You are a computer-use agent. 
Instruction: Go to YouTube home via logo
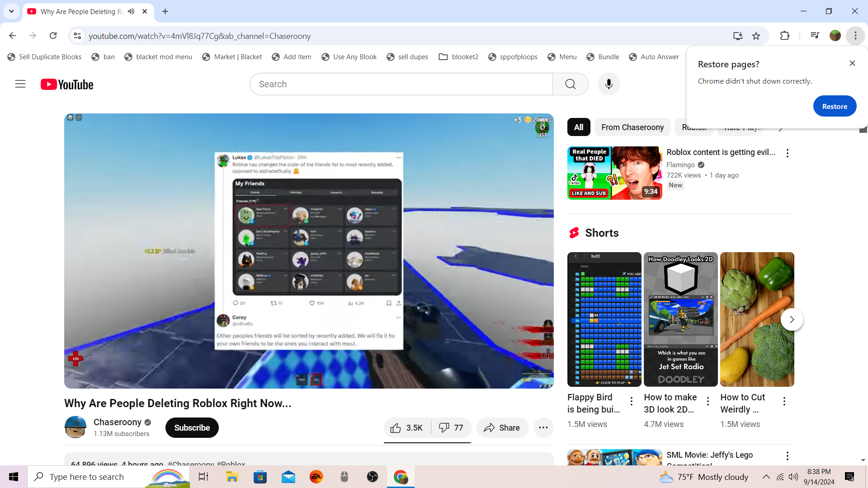(x=67, y=84)
